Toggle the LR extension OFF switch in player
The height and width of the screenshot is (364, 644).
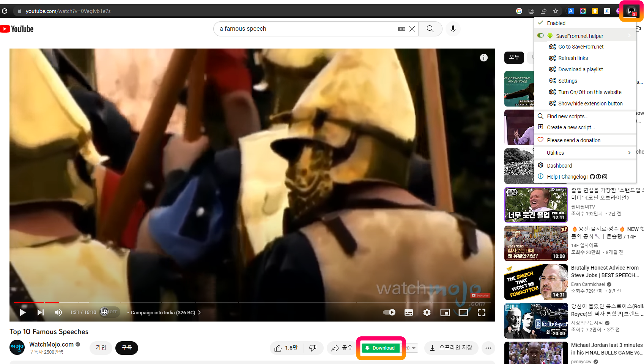click(x=110, y=312)
